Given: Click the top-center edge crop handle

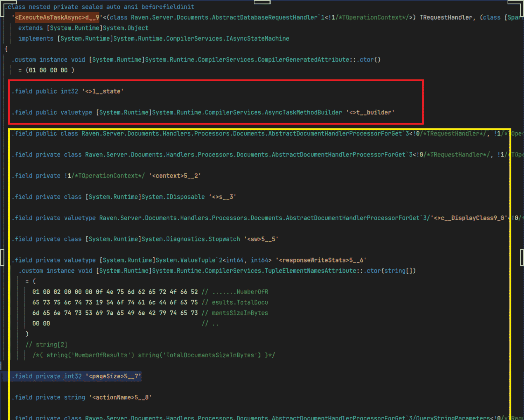Looking at the screenshot, I should 262,2.
